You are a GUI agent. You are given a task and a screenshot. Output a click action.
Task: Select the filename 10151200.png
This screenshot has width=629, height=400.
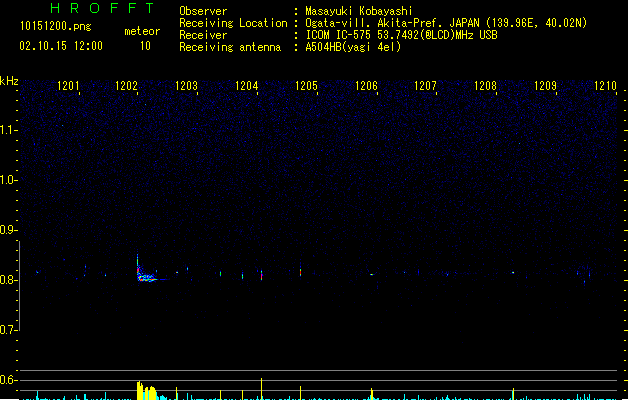pyautogui.click(x=56, y=26)
